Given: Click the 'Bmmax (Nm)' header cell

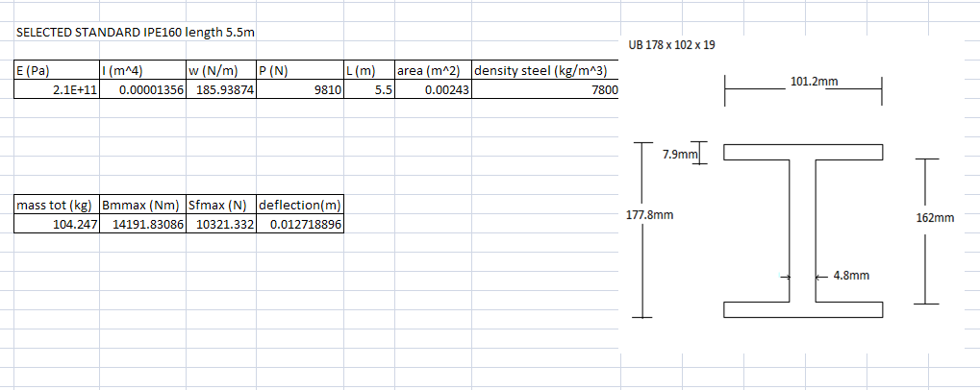Looking at the screenshot, I should pyautogui.click(x=142, y=205).
